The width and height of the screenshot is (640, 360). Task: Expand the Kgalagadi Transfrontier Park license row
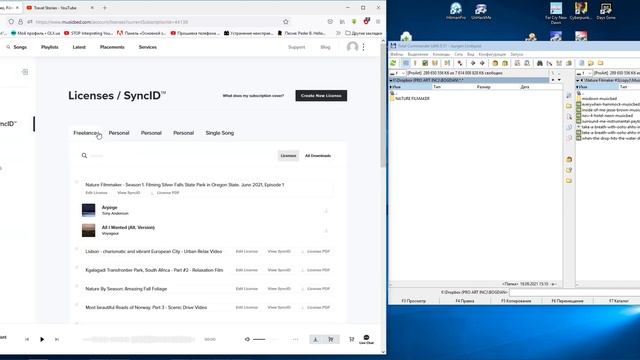(x=77, y=267)
